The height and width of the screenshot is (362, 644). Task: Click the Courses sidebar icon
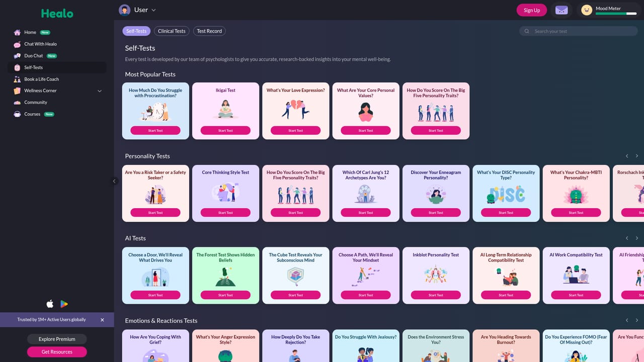pos(17,114)
